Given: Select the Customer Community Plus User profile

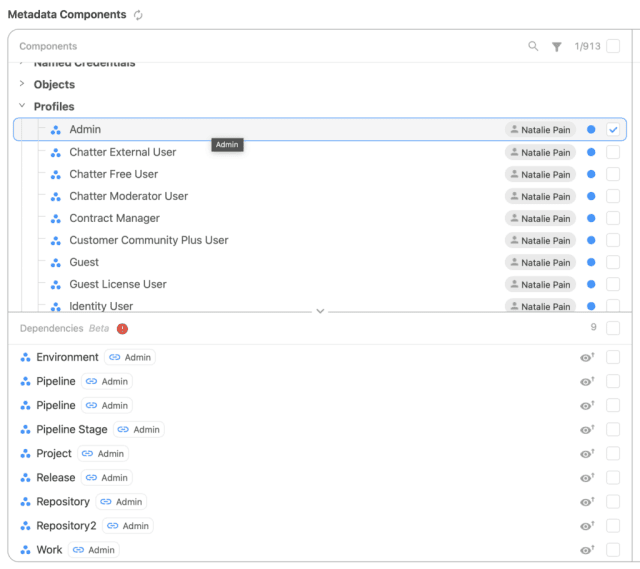Looking at the screenshot, I should pos(149,240).
